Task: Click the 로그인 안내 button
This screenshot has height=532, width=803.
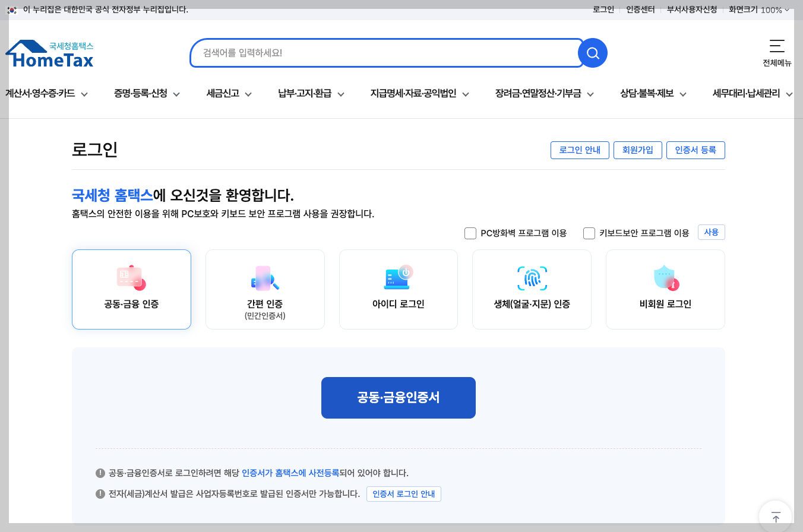Action: pos(580,150)
